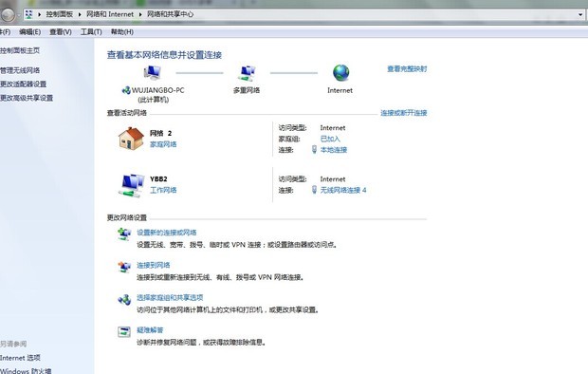The height and width of the screenshot is (374, 588).
Task: Click 控制面板 in the breadcrumb
Action: (59, 14)
